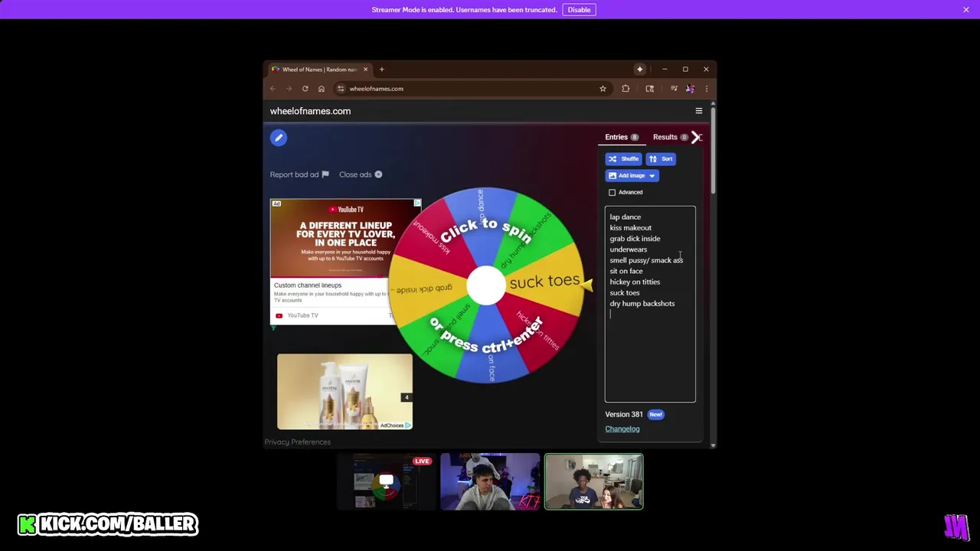Viewport: 980px width, 551px height.
Task: Click the AdChoices icon on Pantene ad
Action: click(408, 425)
